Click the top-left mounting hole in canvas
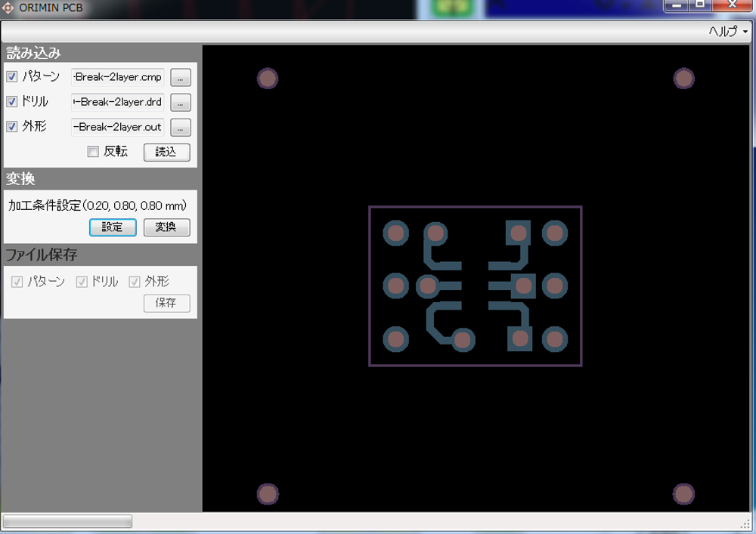The image size is (756, 534). point(268,79)
